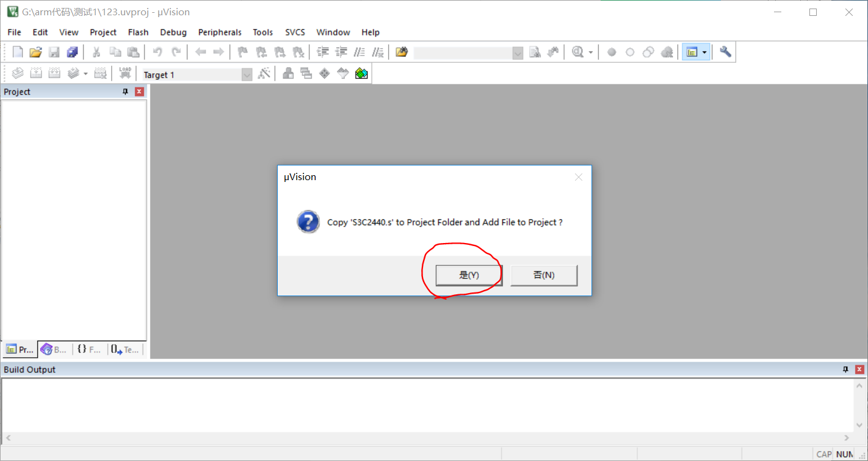Click the Pack Installer colorful icon
The height and width of the screenshot is (461, 868).
[361, 74]
